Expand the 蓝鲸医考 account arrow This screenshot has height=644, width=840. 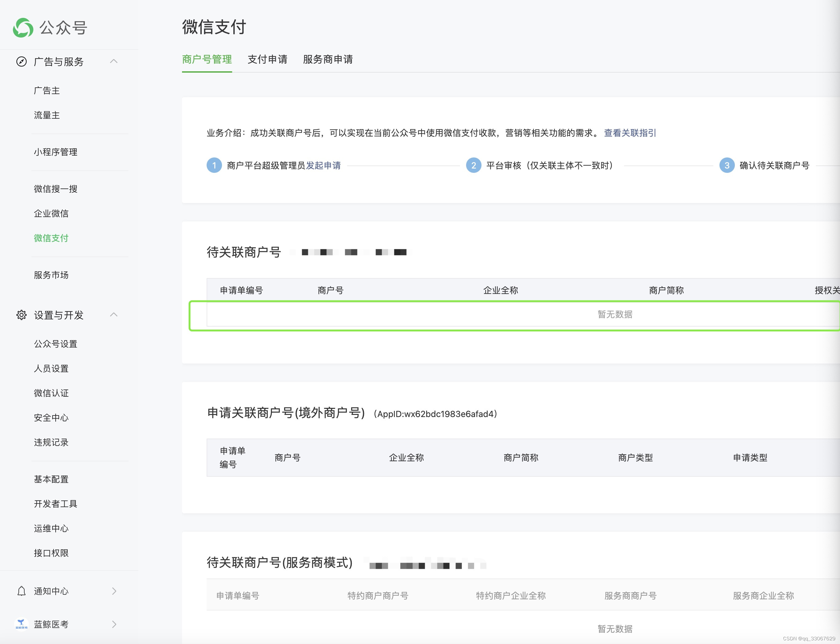[x=114, y=624]
